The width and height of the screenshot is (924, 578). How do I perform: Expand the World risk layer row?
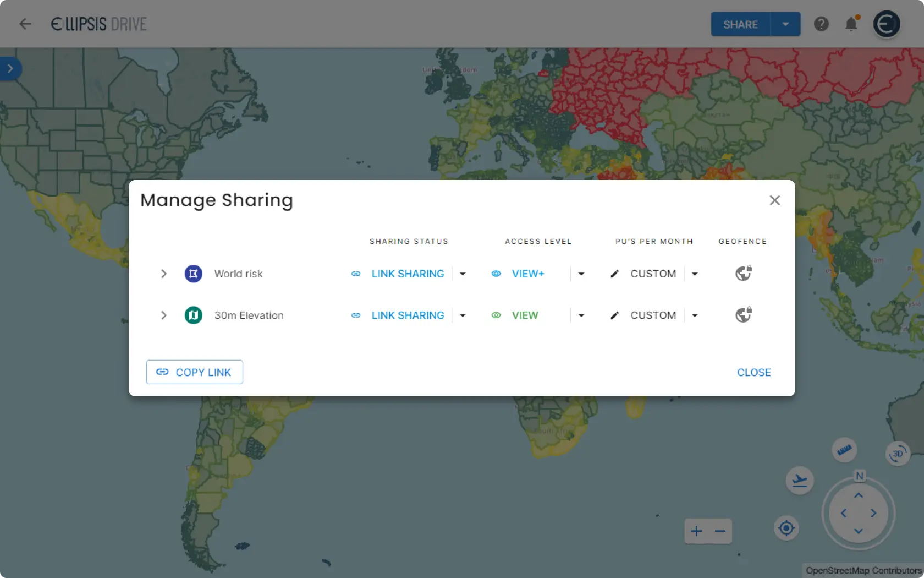pyautogui.click(x=163, y=274)
